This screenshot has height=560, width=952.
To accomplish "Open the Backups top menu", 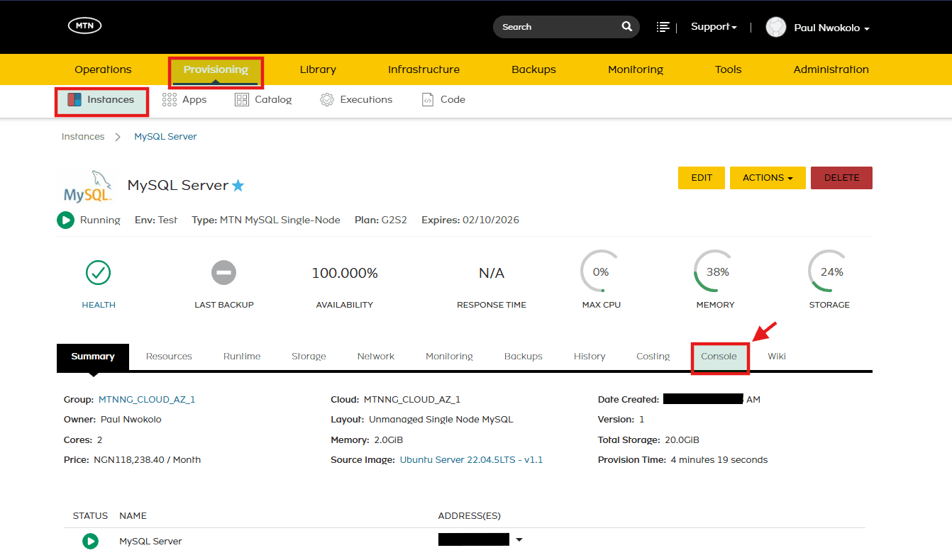I will tap(533, 69).
